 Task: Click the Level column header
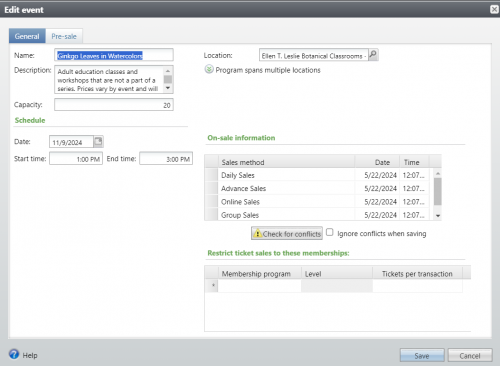coord(337,273)
